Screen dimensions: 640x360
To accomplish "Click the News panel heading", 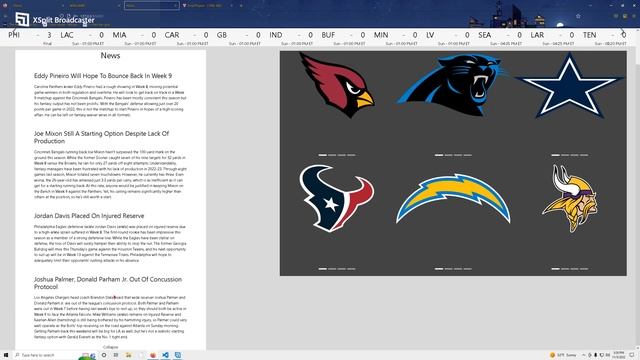I will [x=110, y=56].
